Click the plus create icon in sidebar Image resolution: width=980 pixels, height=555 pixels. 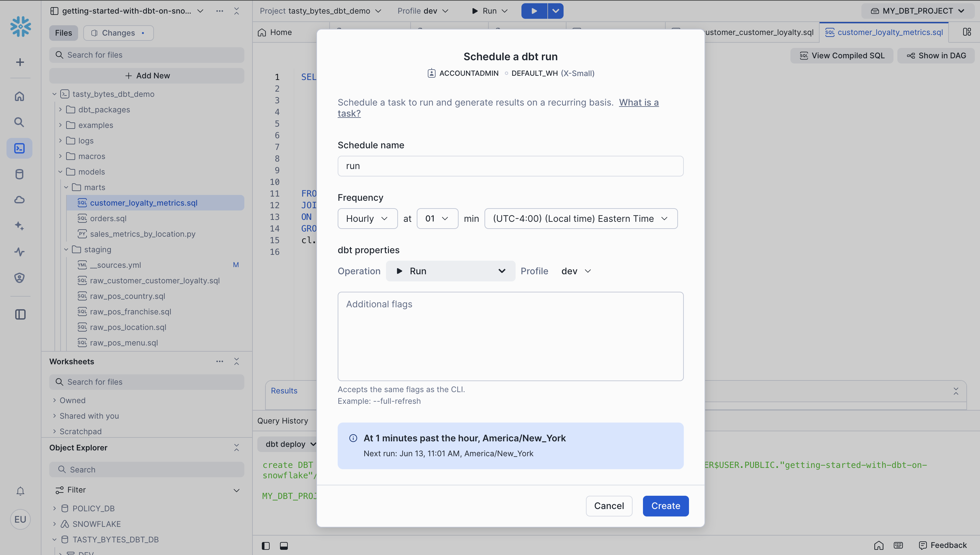tap(20, 62)
